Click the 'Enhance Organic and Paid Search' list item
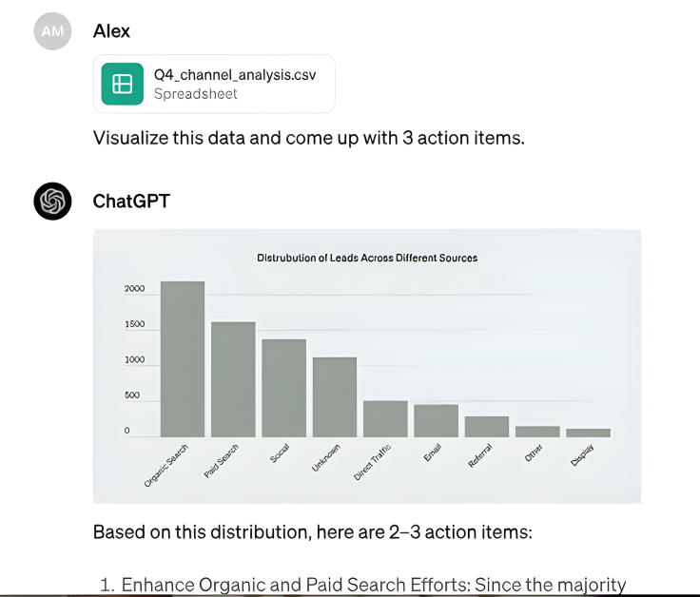 tap(373, 585)
